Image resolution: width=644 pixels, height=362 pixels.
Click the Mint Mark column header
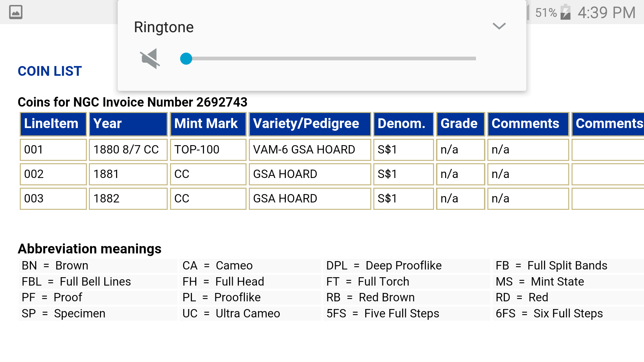tap(208, 124)
